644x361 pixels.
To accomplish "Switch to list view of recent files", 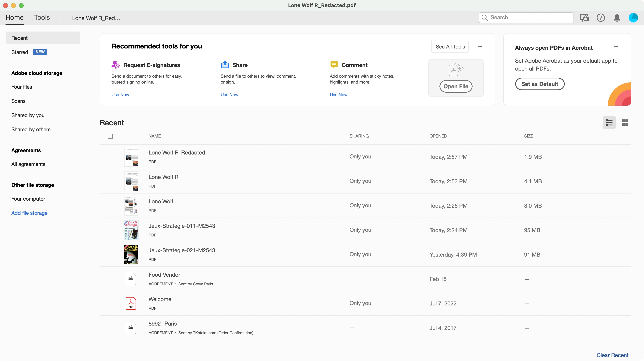I will (x=609, y=123).
